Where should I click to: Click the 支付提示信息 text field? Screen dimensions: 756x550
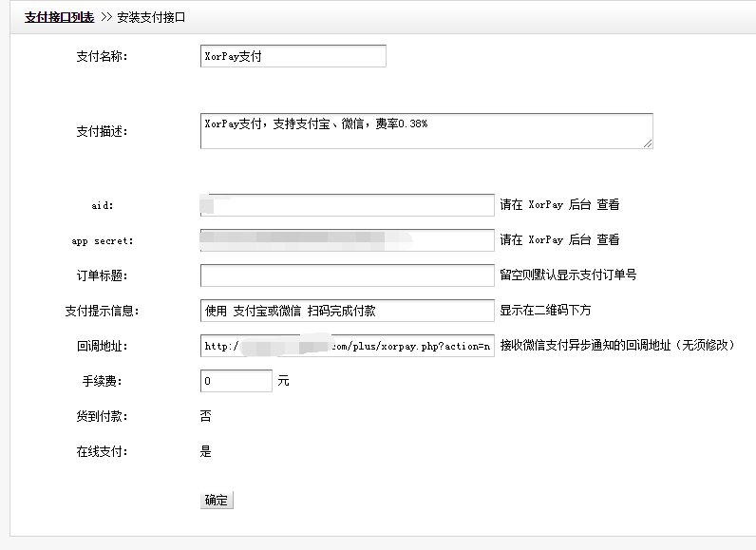tap(347, 311)
